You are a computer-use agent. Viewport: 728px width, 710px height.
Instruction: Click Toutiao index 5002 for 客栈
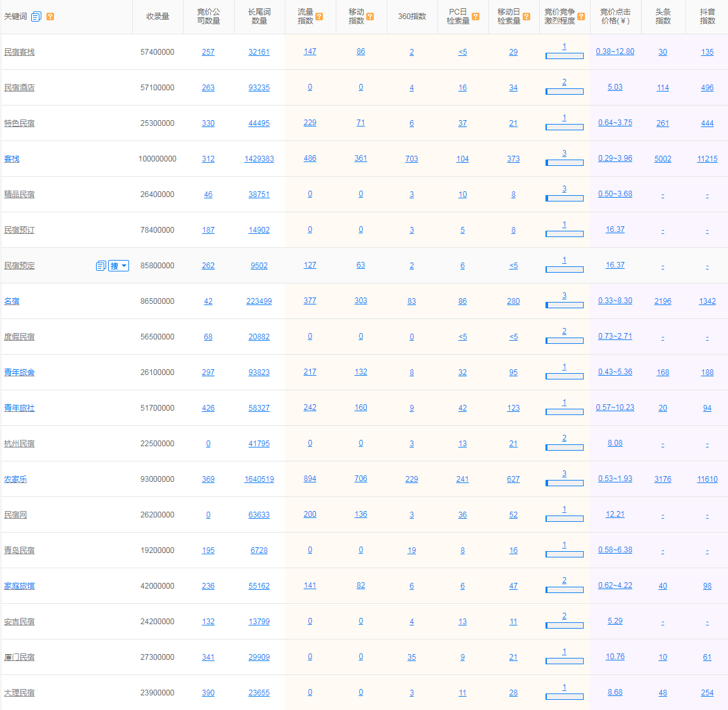[x=663, y=159]
